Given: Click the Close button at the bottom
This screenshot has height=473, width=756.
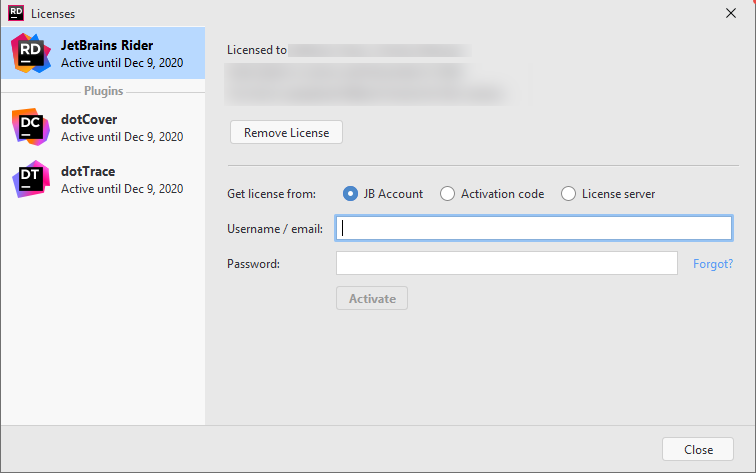Looking at the screenshot, I should pos(698,449).
